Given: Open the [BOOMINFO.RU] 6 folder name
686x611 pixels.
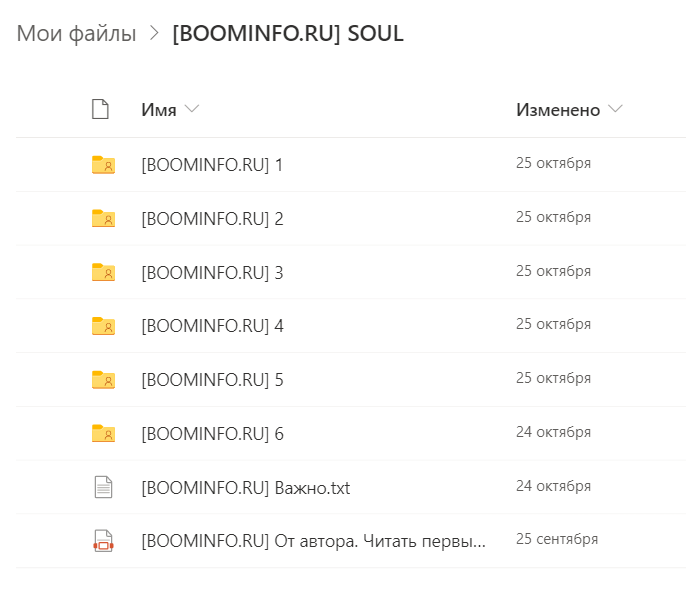Looking at the screenshot, I should 212,434.
